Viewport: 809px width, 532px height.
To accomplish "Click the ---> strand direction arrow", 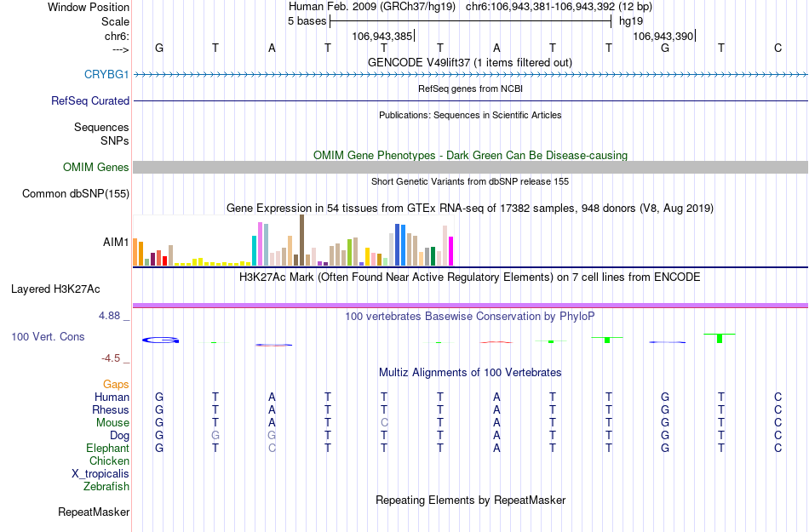I will point(121,49).
